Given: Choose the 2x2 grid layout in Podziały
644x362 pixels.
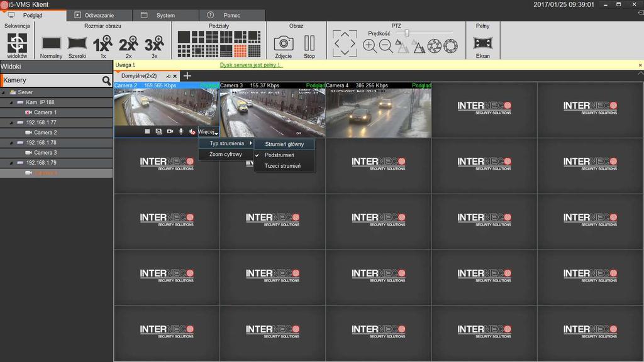Looking at the screenshot, I should 198,36.
